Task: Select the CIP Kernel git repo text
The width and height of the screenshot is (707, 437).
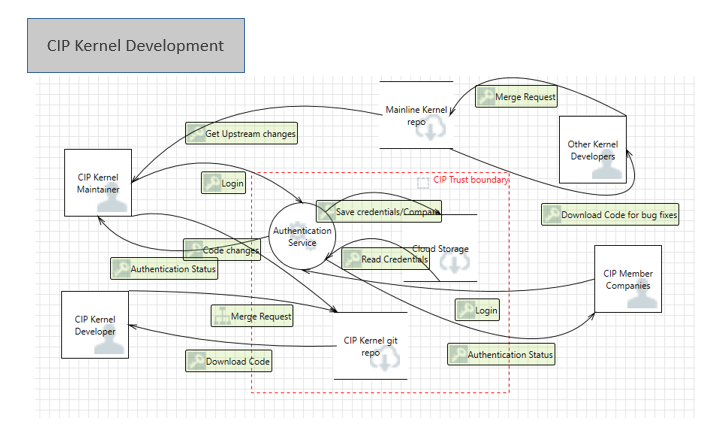Action: (x=371, y=346)
